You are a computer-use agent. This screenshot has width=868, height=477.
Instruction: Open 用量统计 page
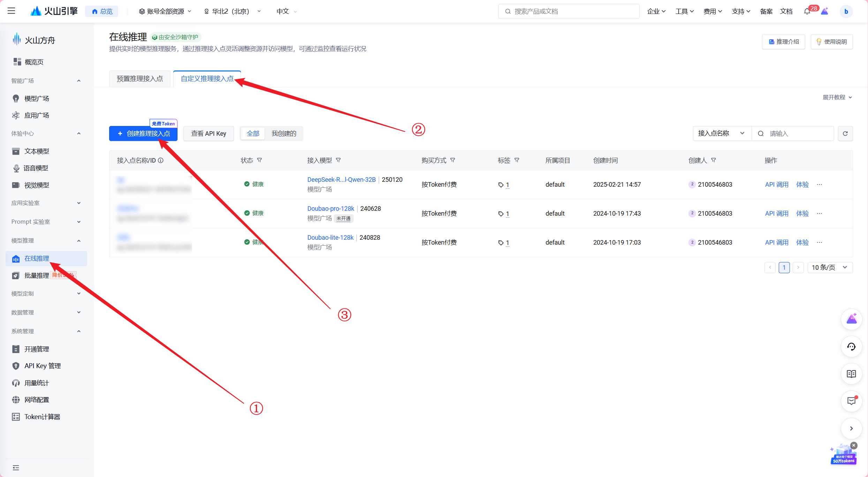(x=37, y=383)
